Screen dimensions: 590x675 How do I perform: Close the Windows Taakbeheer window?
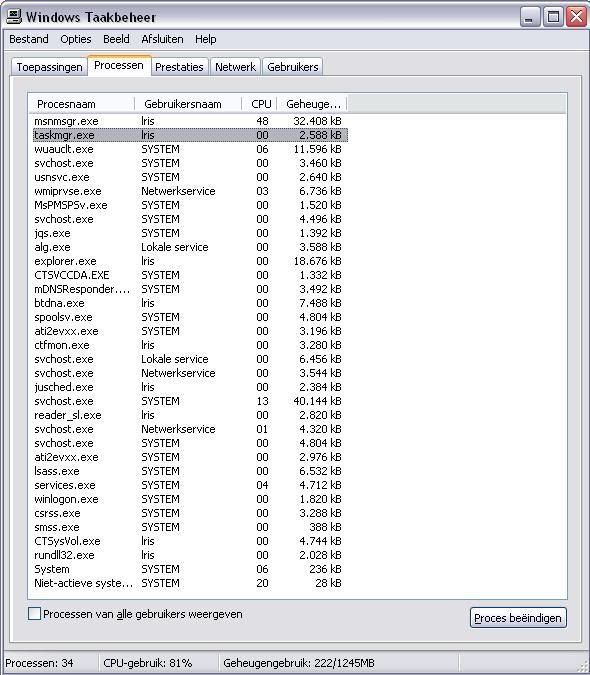click(576, 17)
